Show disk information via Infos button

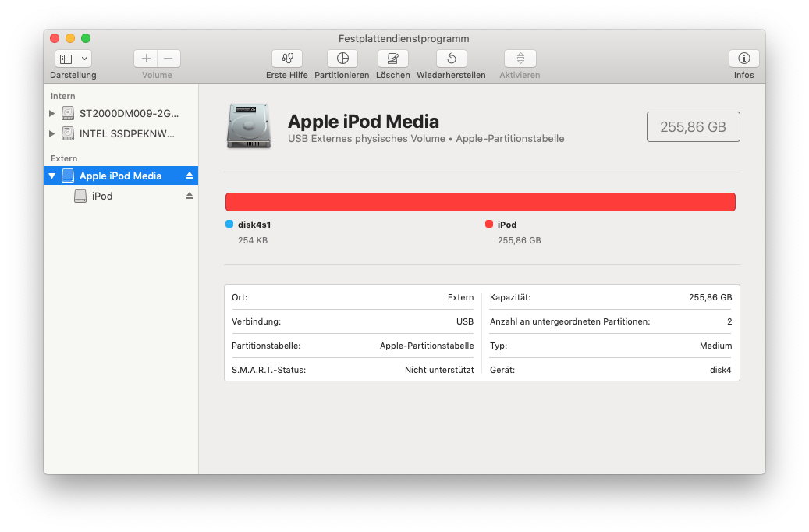(744, 59)
